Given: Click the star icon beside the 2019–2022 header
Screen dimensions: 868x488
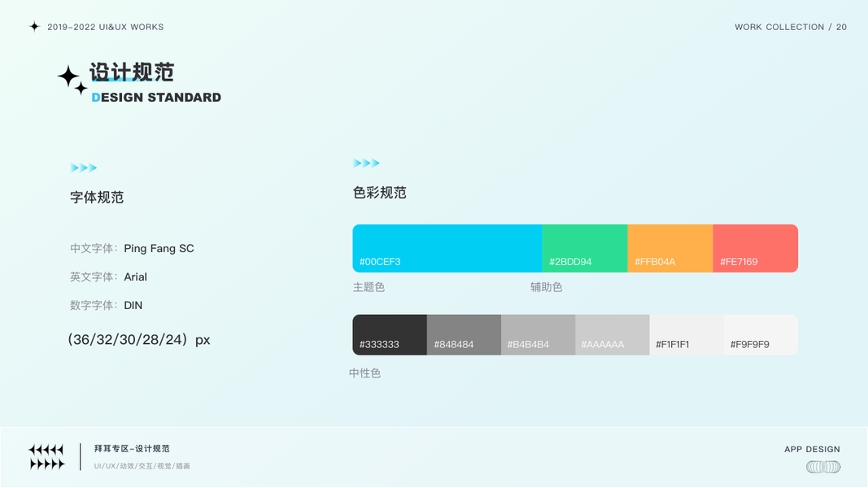Looking at the screenshot, I should [x=34, y=27].
